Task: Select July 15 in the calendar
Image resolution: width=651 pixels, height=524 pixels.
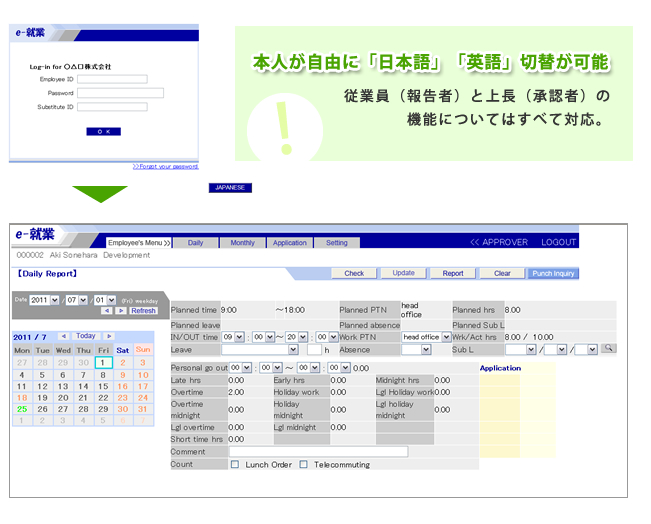Action: tap(103, 386)
